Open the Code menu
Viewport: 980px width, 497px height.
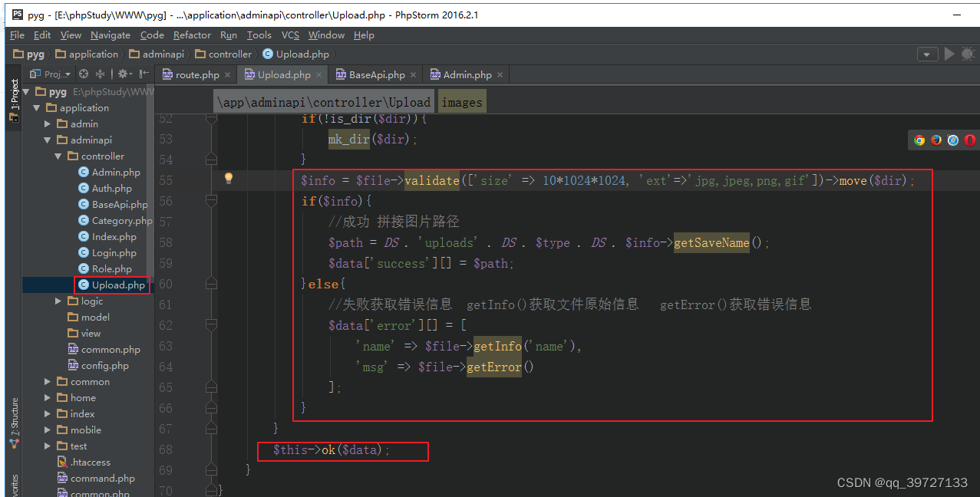coord(152,35)
